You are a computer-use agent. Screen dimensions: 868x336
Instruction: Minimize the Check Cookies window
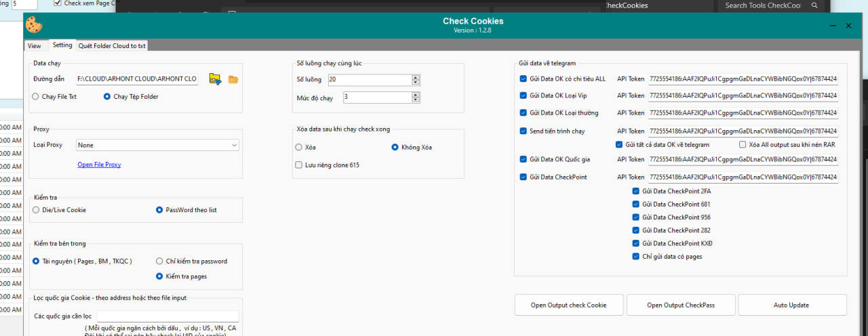pos(832,26)
